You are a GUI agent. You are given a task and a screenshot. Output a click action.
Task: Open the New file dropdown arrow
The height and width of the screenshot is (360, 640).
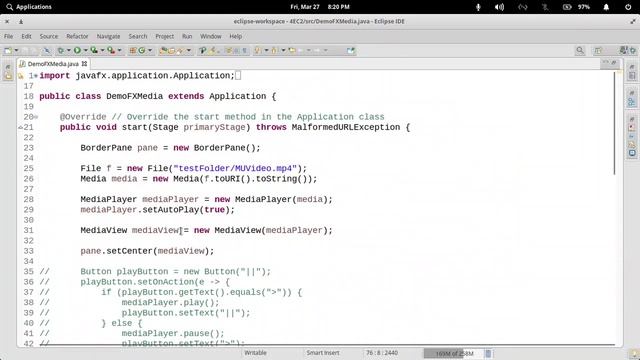[16, 51]
